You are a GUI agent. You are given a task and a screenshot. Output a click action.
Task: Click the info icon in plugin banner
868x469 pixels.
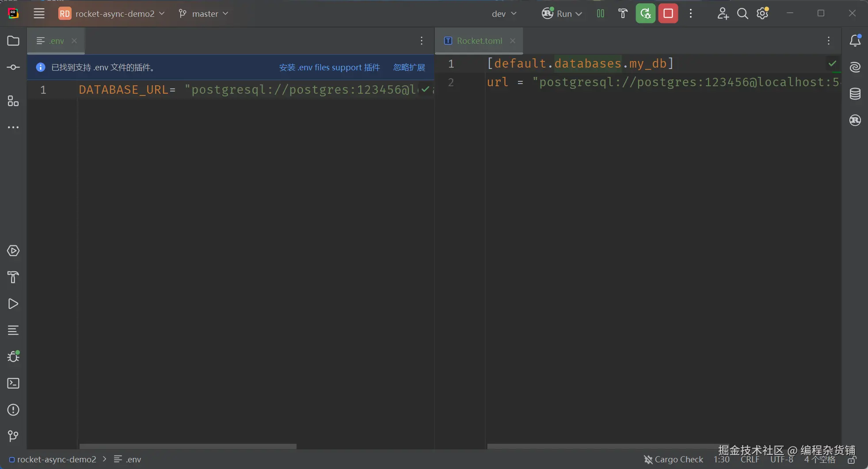click(40, 67)
